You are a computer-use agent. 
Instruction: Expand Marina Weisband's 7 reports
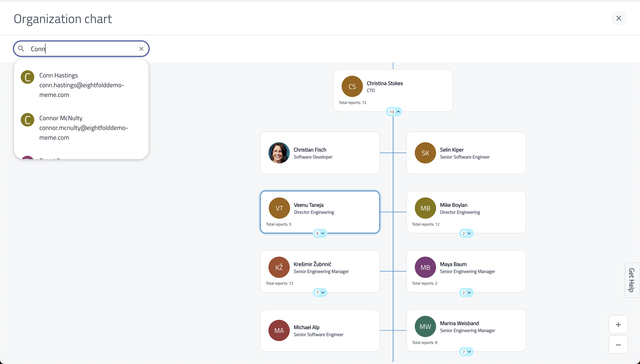pos(466,352)
